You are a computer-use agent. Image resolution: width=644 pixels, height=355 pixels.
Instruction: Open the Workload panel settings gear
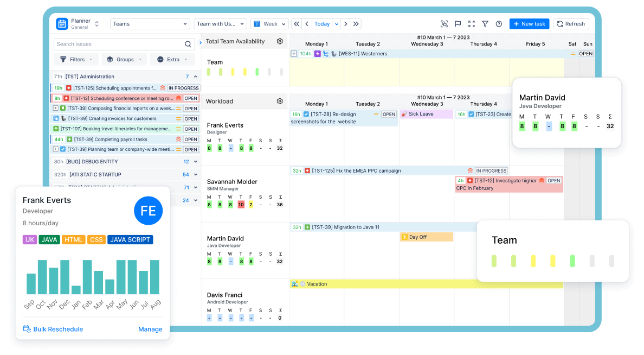[279, 101]
